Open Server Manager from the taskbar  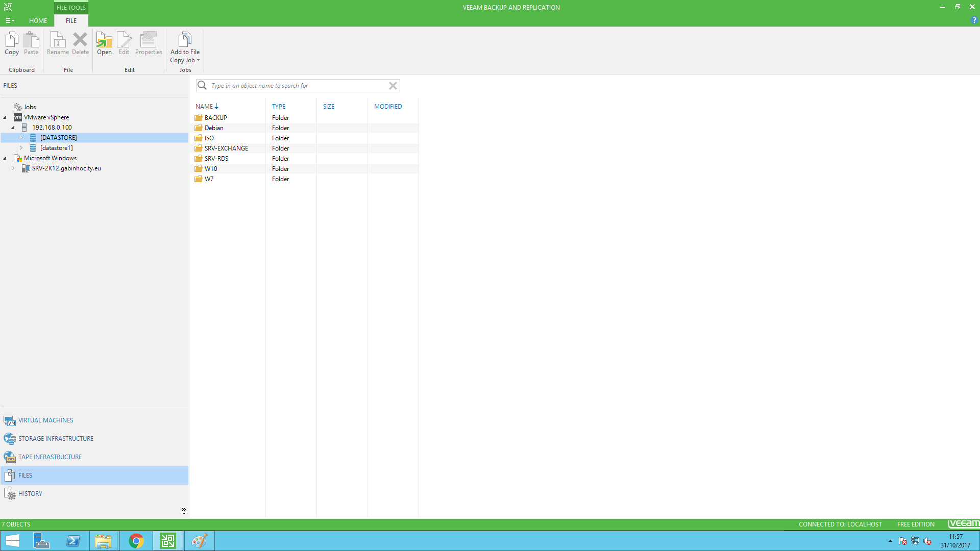pos(41,541)
